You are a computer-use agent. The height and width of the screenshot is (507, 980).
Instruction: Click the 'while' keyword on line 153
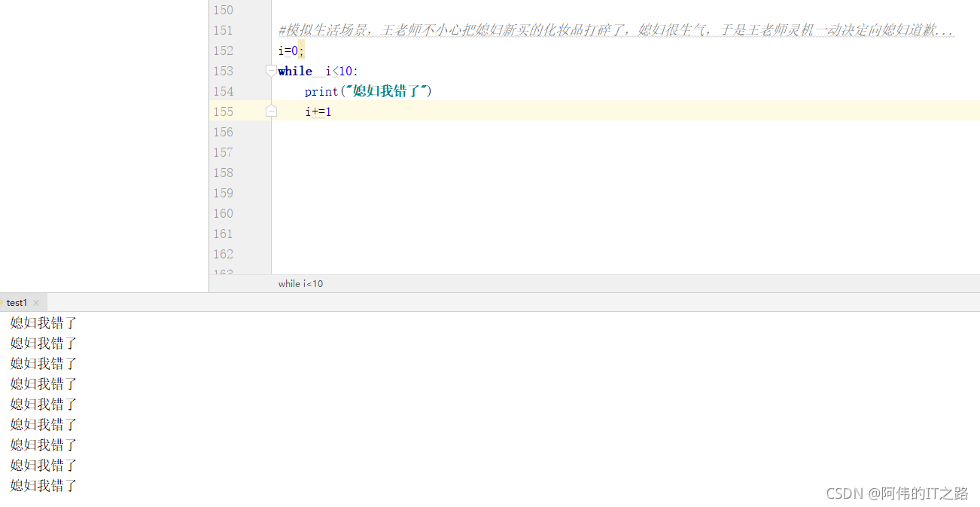tap(295, 71)
